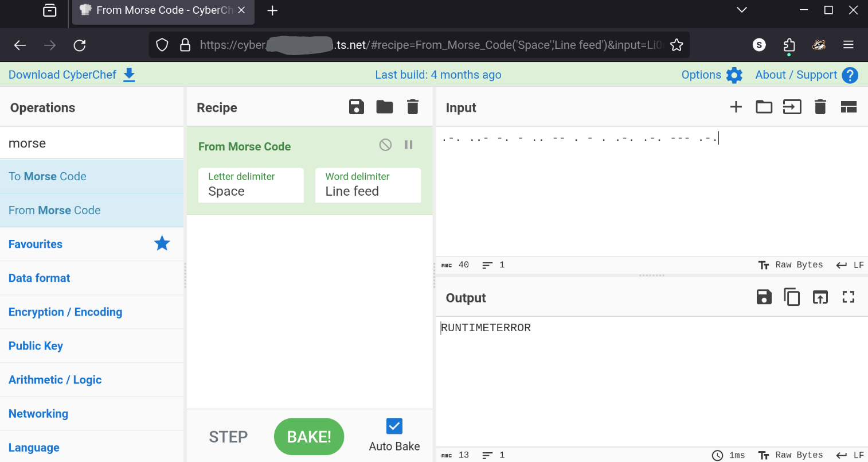This screenshot has width=868, height=462.
Task: Expand the Language category
Action: coord(92,447)
